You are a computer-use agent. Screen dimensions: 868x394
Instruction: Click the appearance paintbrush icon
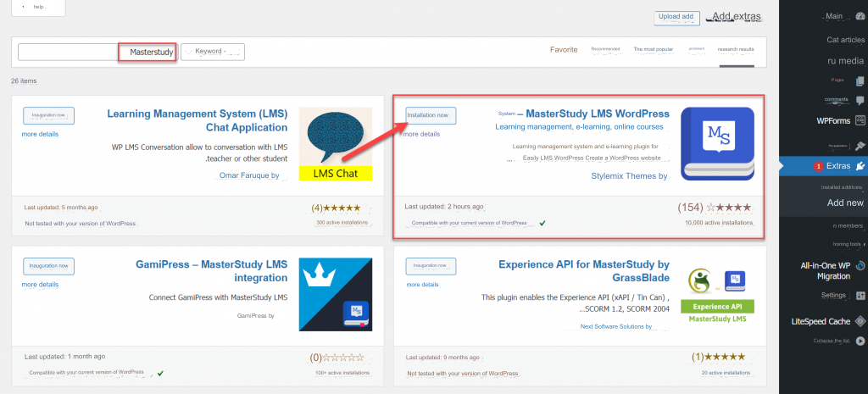860,146
